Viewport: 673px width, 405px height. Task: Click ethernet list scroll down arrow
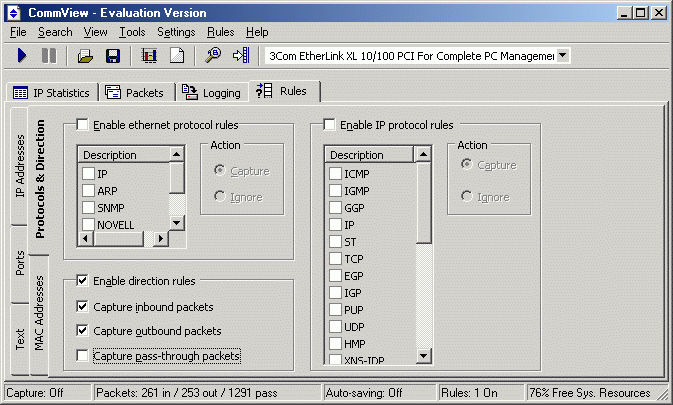176,222
